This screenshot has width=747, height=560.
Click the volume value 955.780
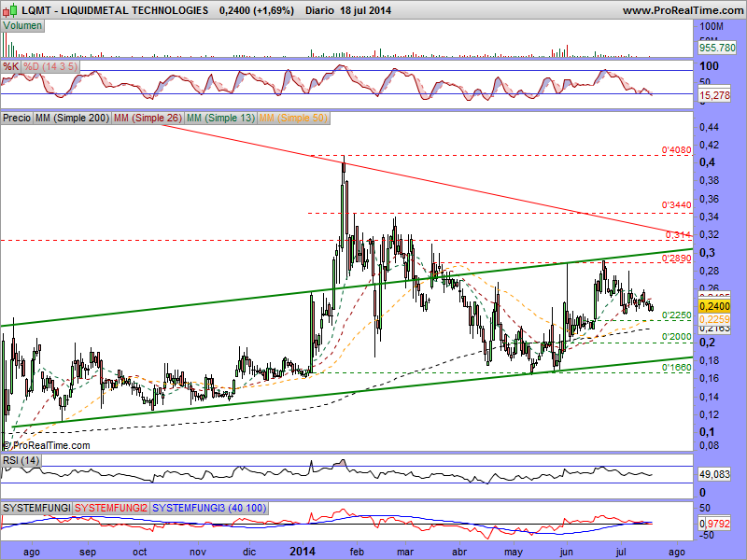[717, 48]
